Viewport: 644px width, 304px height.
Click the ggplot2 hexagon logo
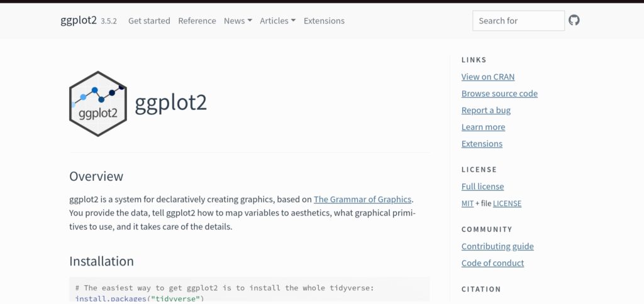[x=97, y=104]
